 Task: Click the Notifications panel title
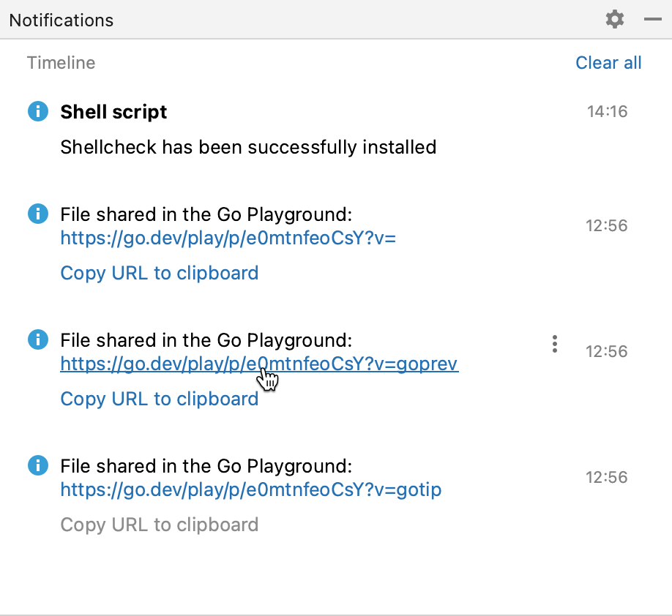tap(61, 20)
